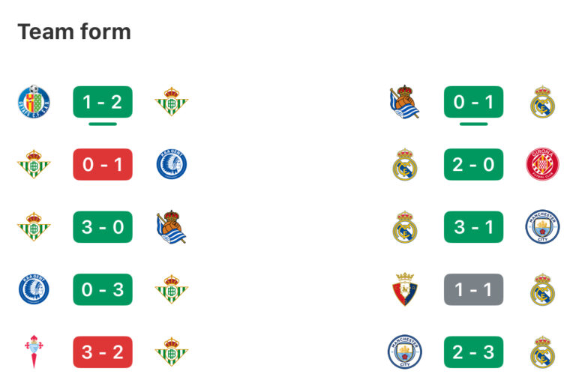This screenshot has width=576, height=392.
Task: Click the Getafe club crest
Action: (x=34, y=102)
